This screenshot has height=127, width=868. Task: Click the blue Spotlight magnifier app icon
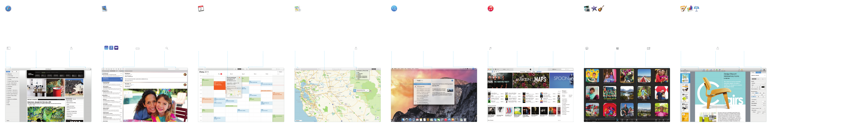point(394,8)
